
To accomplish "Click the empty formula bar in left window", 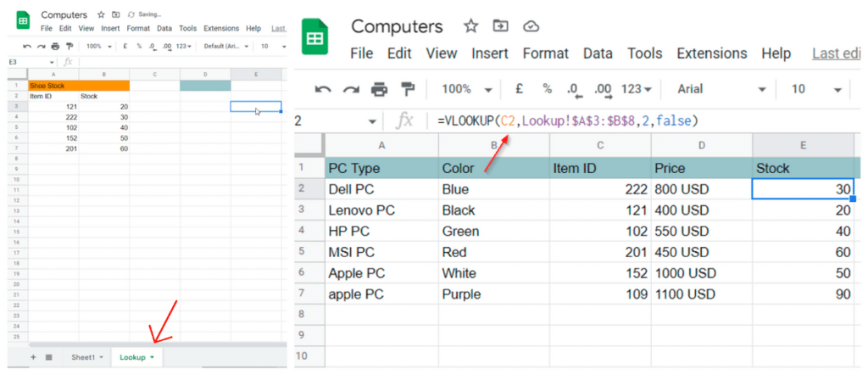I will point(183,63).
